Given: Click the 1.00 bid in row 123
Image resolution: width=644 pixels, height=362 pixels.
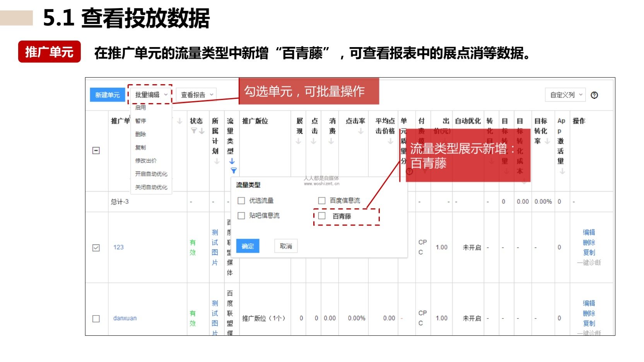Looking at the screenshot, I should (441, 247).
